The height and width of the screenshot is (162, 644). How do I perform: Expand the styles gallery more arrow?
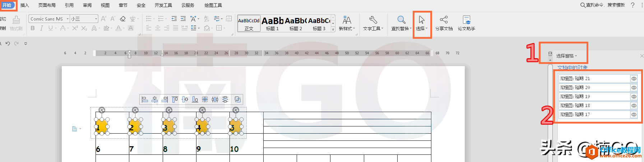[x=333, y=29]
